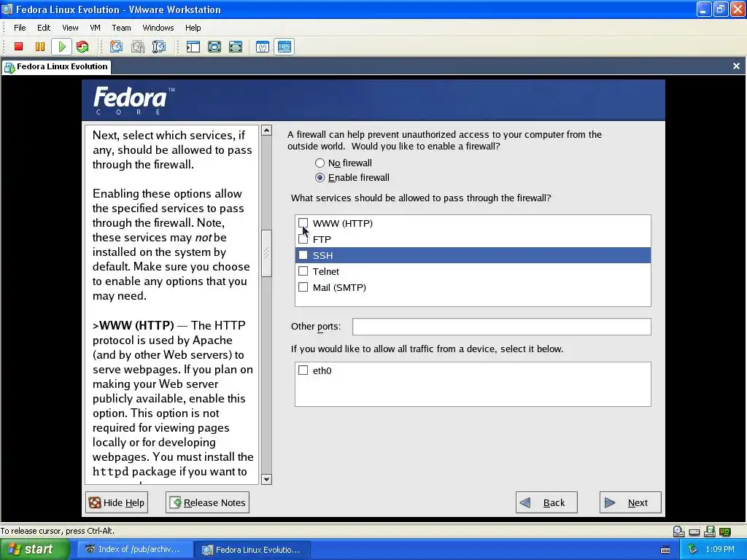
Task: Open the Team menu
Action: (122, 28)
